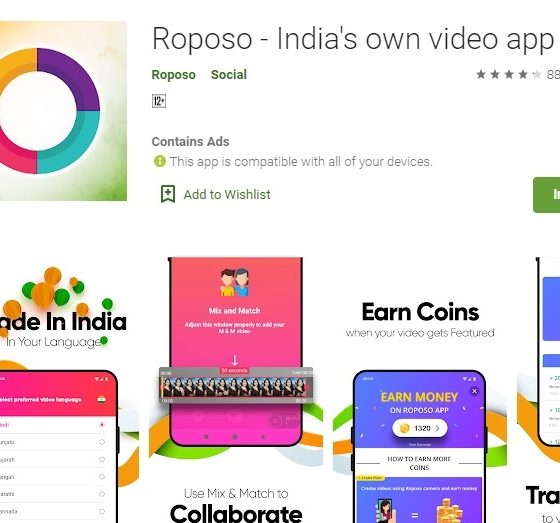Viewport: 560px width, 523px height.
Task: Click the star rating display
Action: [x=509, y=74]
